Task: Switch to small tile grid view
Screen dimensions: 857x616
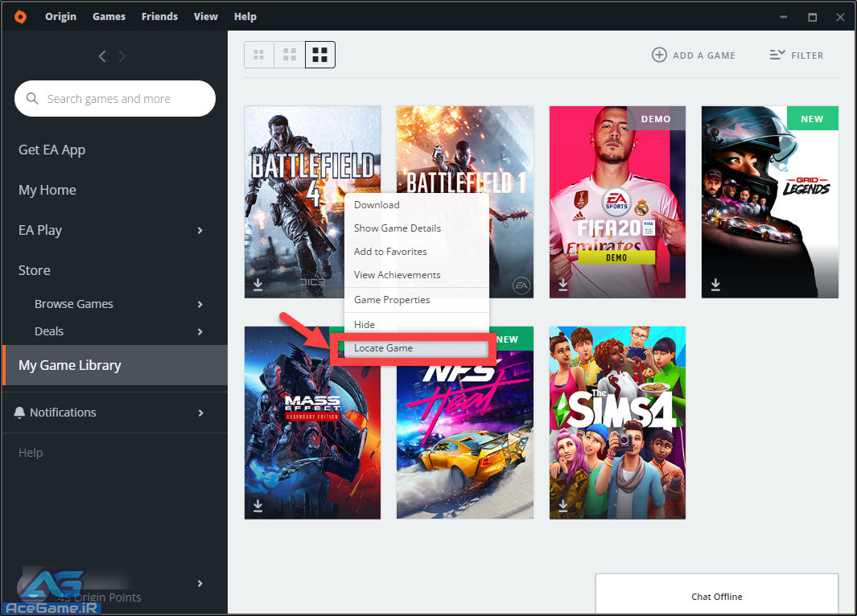Action: pos(259,55)
